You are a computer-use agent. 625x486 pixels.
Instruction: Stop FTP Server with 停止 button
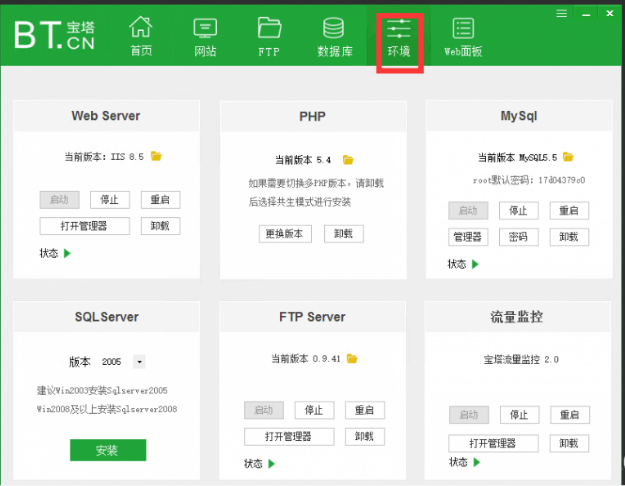coord(314,410)
